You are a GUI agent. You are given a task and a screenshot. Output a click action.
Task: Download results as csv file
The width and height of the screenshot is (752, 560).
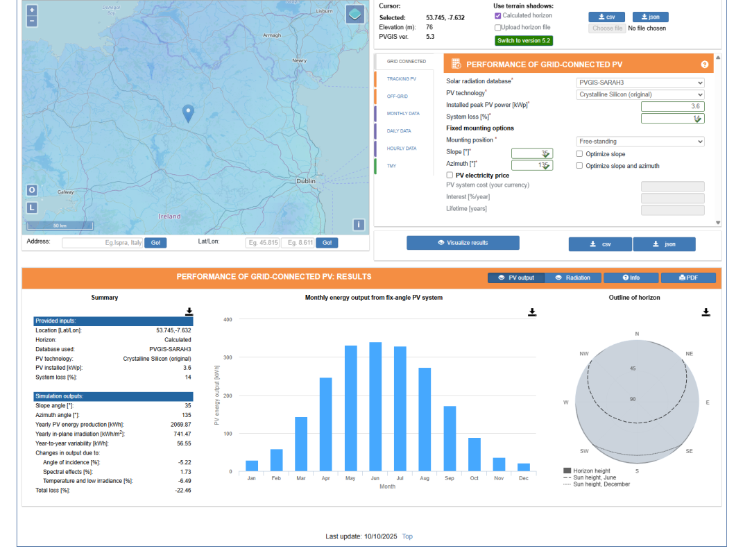tap(600, 244)
